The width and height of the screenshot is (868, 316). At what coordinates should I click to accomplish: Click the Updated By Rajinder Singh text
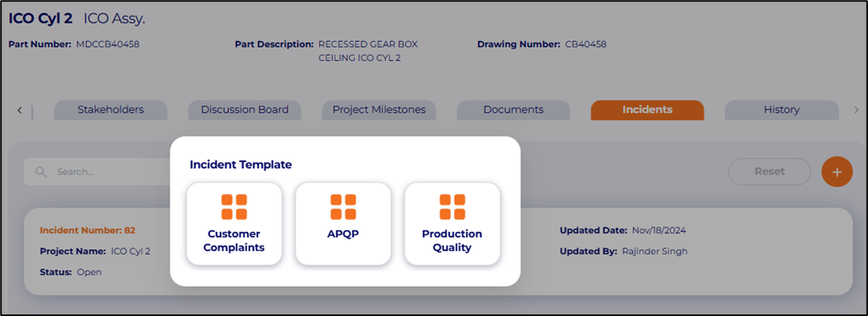[x=654, y=251]
